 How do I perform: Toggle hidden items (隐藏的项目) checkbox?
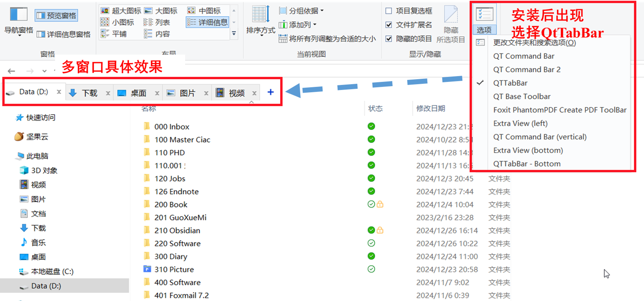[409, 39]
